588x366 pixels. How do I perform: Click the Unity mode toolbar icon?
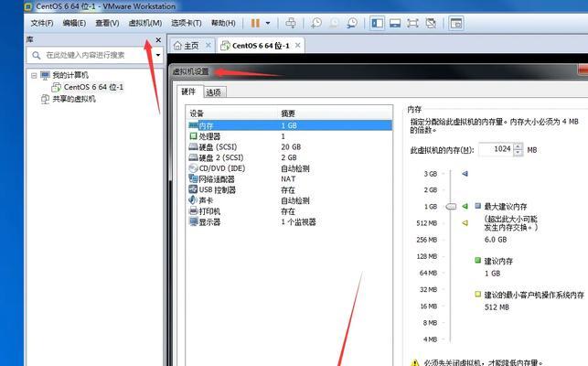431,23
